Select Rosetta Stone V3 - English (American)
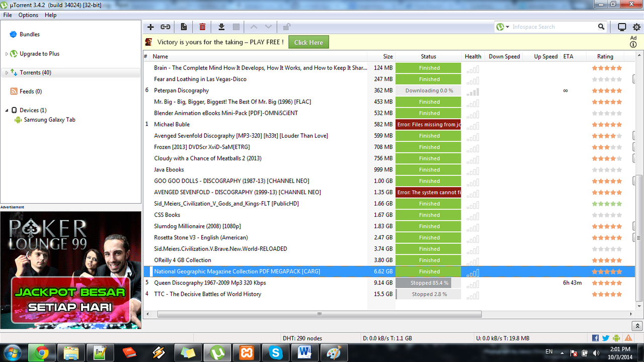 (388, 237)
